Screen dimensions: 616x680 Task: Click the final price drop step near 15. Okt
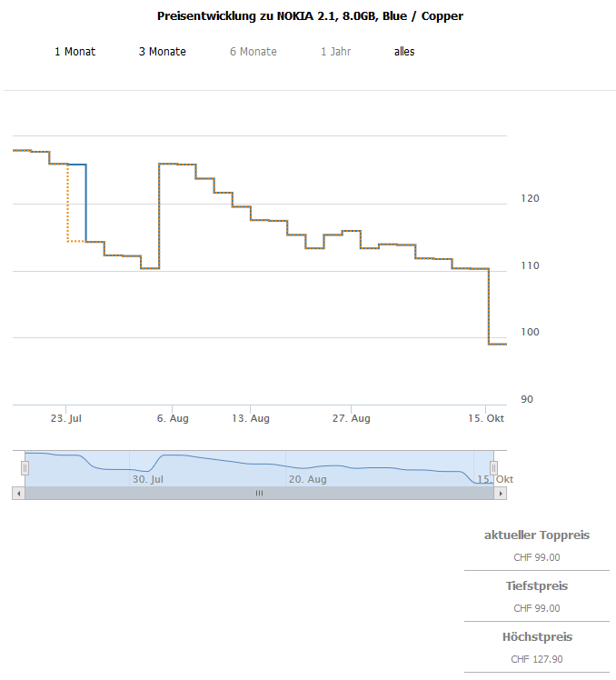[489, 306]
